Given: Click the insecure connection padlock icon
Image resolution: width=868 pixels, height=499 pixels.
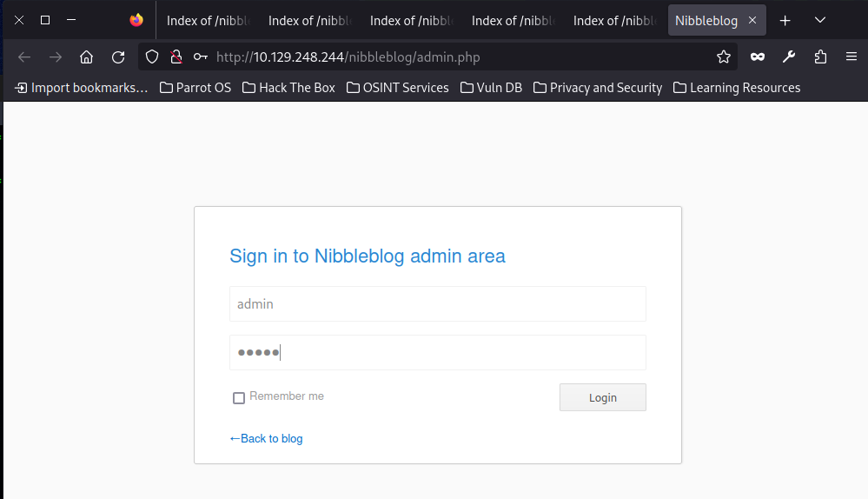Looking at the screenshot, I should [176, 57].
